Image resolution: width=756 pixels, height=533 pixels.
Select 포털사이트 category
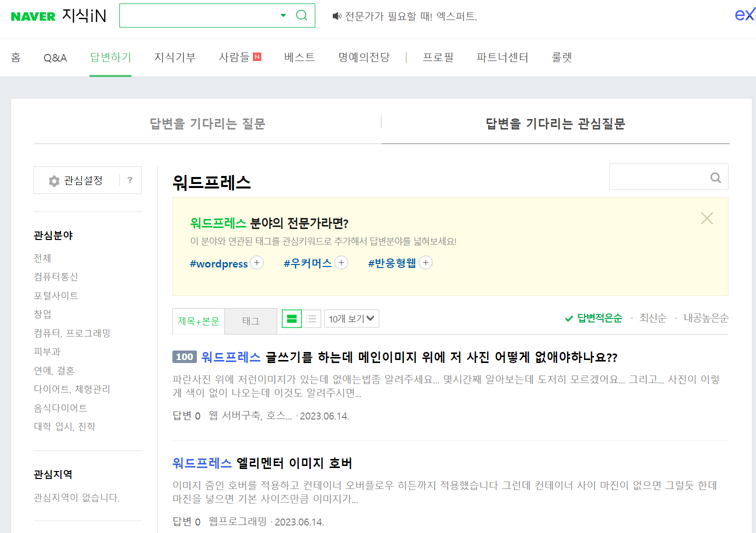pyautogui.click(x=56, y=295)
